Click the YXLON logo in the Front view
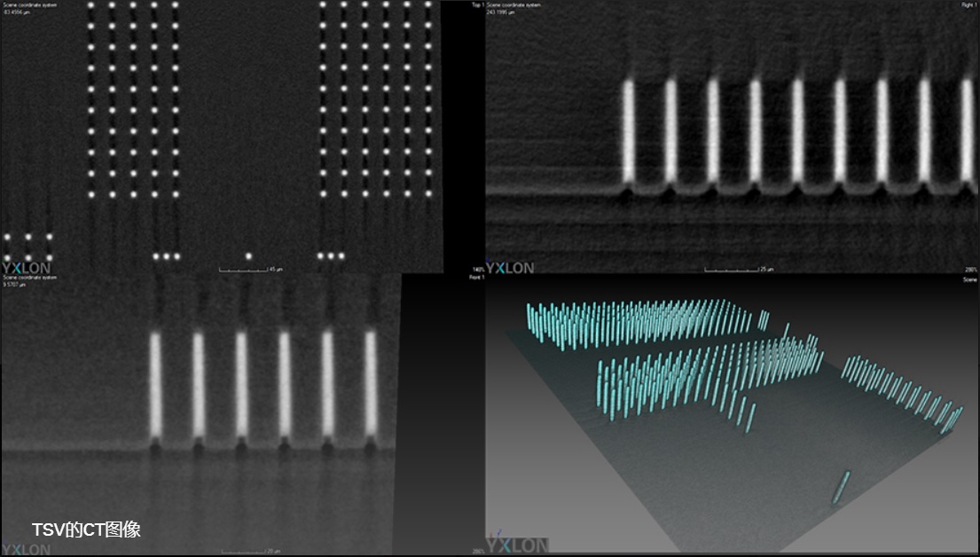The width and height of the screenshot is (980, 557). pos(27,549)
